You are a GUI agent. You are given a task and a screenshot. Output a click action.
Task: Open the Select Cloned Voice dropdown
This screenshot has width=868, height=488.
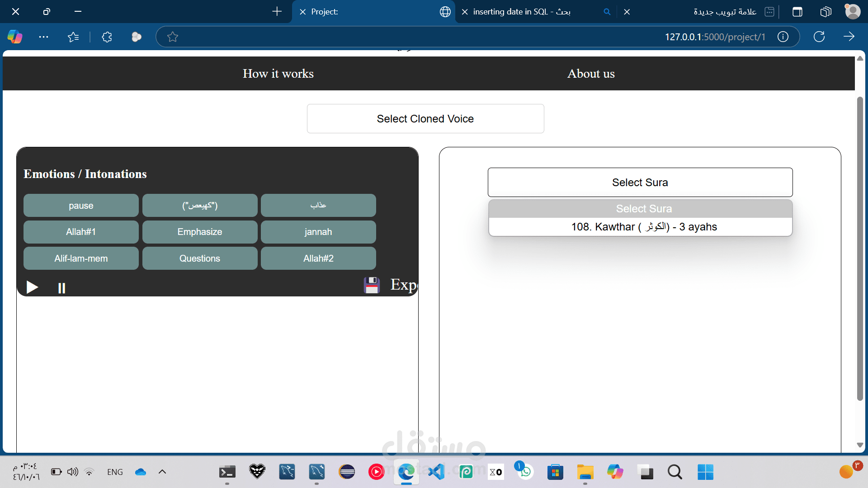coord(425,119)
